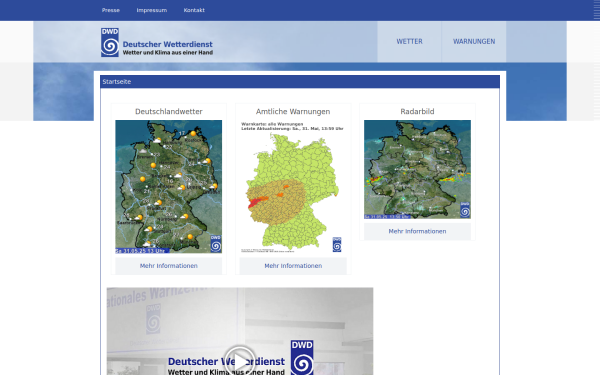Click Mehr Informationen under Amtliche Warnungen

(x=293, y=266)
